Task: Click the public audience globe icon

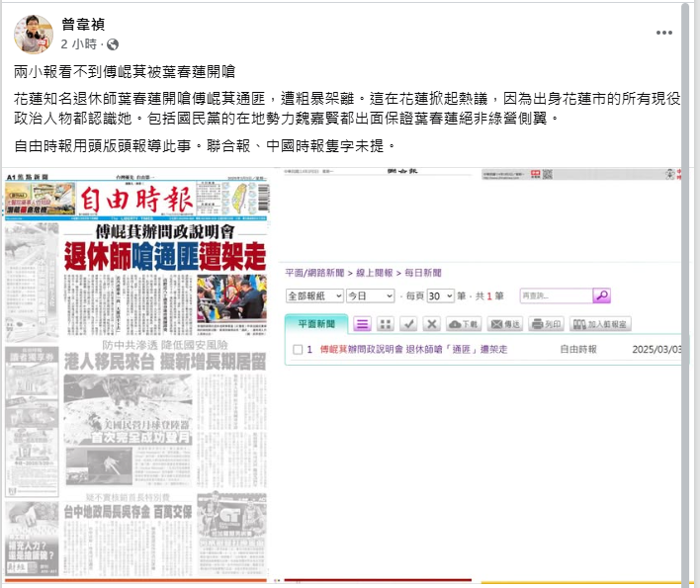Action: click(x=113, y=44)
